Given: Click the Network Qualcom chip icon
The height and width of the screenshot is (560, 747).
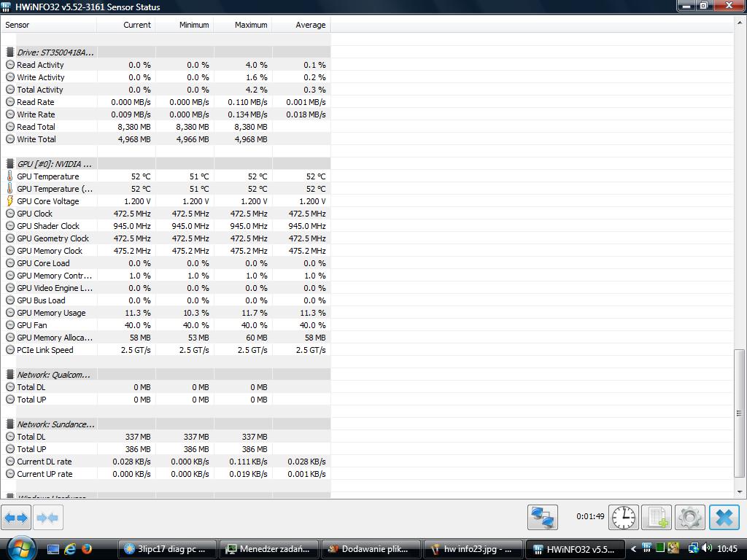Looking at the screenshot, I should pyautogui.click(x=10, y=374).
